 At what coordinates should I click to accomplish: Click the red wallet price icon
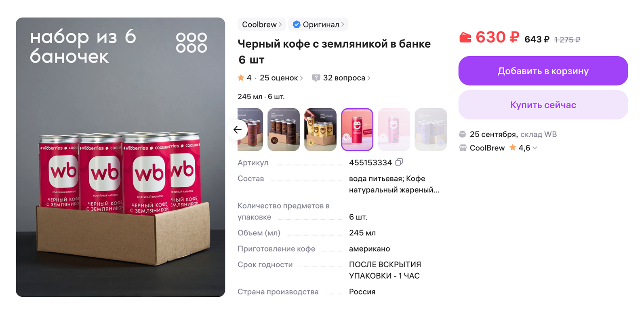(x=465, y=38)
